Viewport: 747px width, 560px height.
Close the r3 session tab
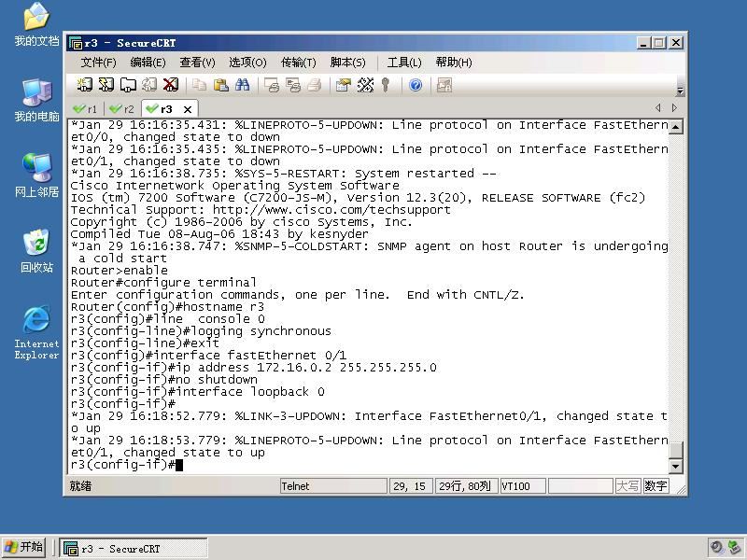[188, 109]
